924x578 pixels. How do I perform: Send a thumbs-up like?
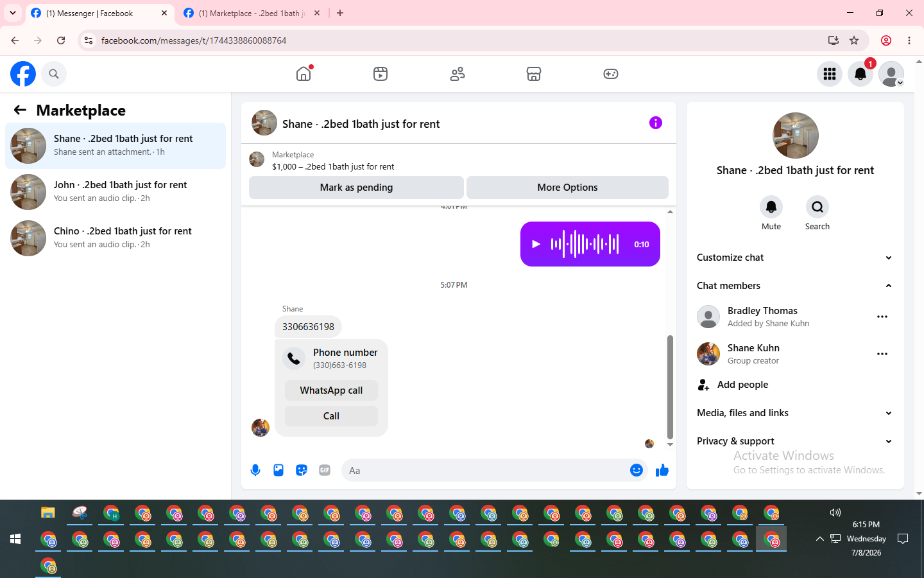(662, 471)
